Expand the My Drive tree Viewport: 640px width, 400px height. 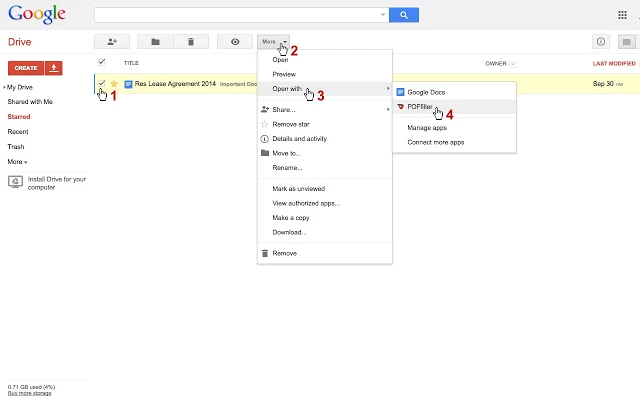coord(4,87)
